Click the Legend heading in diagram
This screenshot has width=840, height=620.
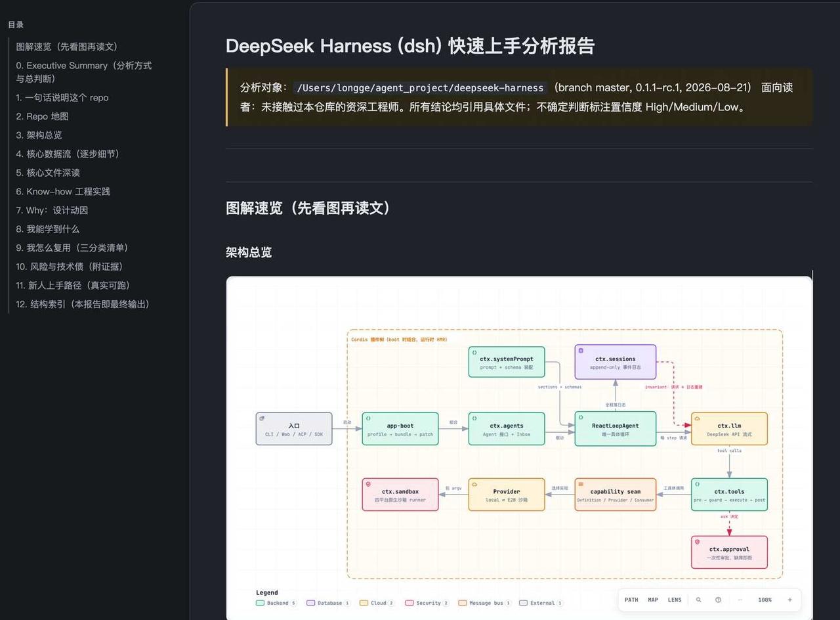(267, 592)
